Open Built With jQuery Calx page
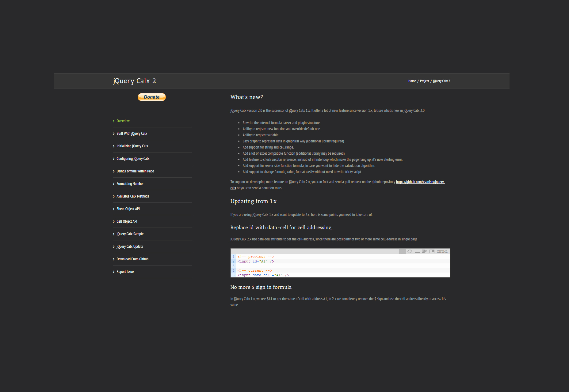This screenshot has width=569, height=392. tap(132, 134)
